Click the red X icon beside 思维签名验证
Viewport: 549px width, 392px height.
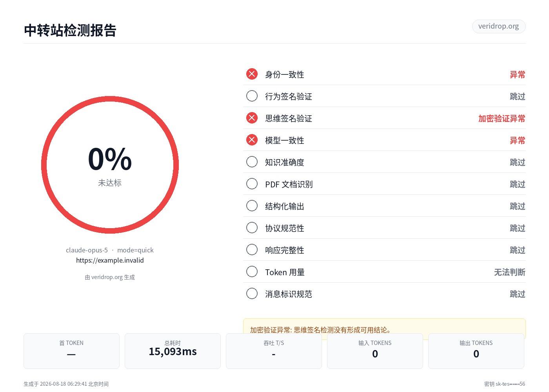tap(252, 118)
